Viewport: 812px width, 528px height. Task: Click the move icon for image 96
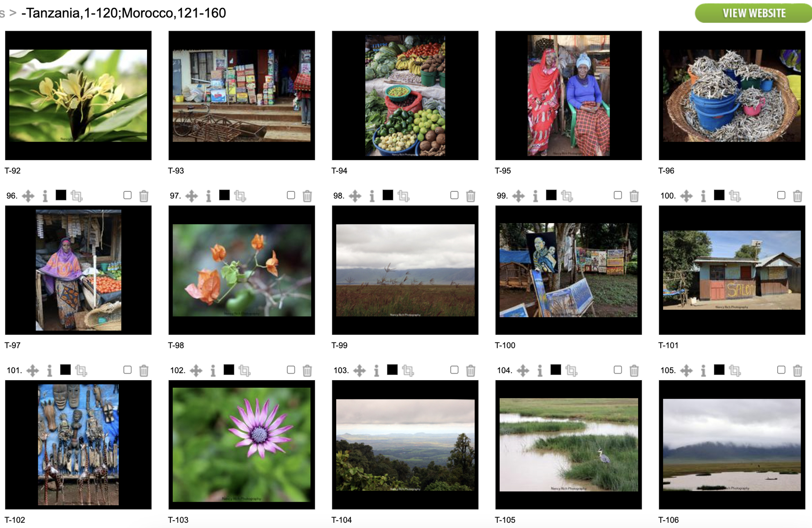(28, 196)
